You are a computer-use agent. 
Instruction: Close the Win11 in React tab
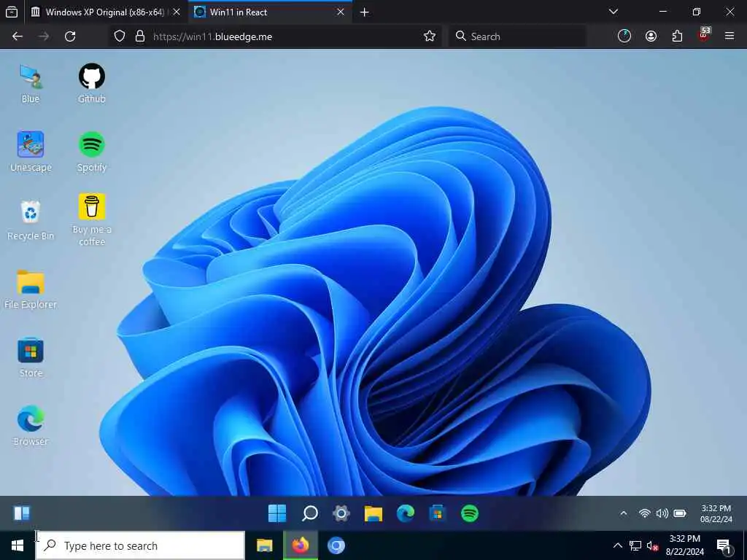click(x=340, y=12)
